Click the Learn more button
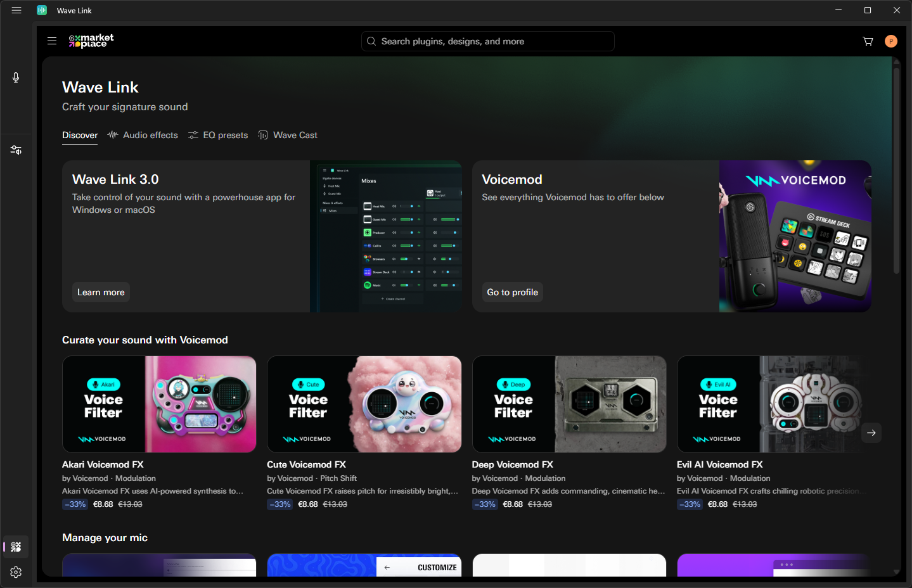Screen dimensions: 912x588 [101, 292]
